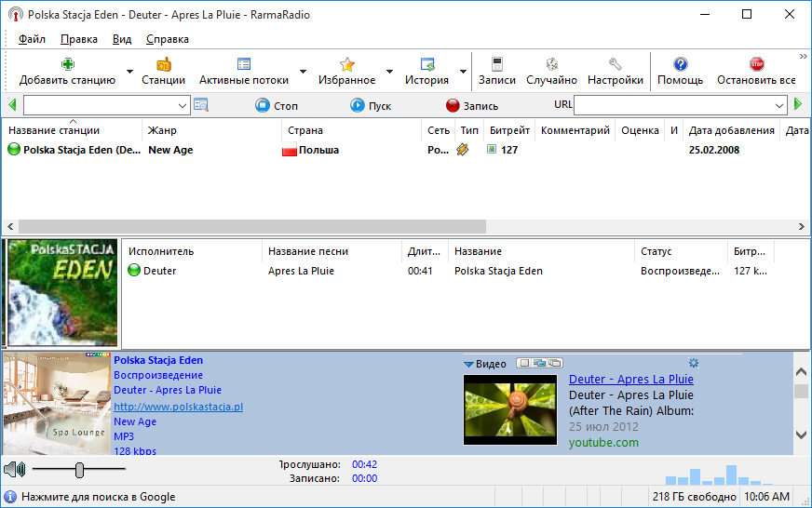Collapse the Видео section triangle
Viewport: 812px width, 508px height.
click(469, 364)
